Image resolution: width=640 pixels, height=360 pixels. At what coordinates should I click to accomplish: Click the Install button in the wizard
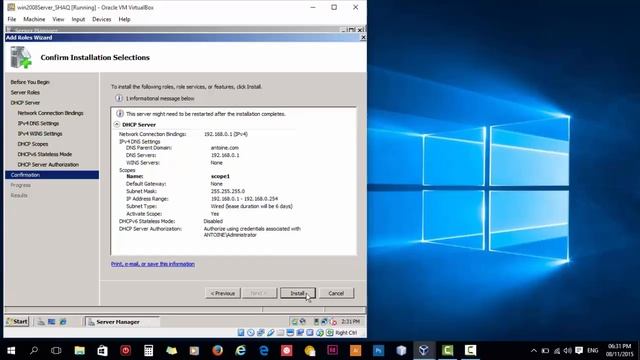(x=298, y=293)
